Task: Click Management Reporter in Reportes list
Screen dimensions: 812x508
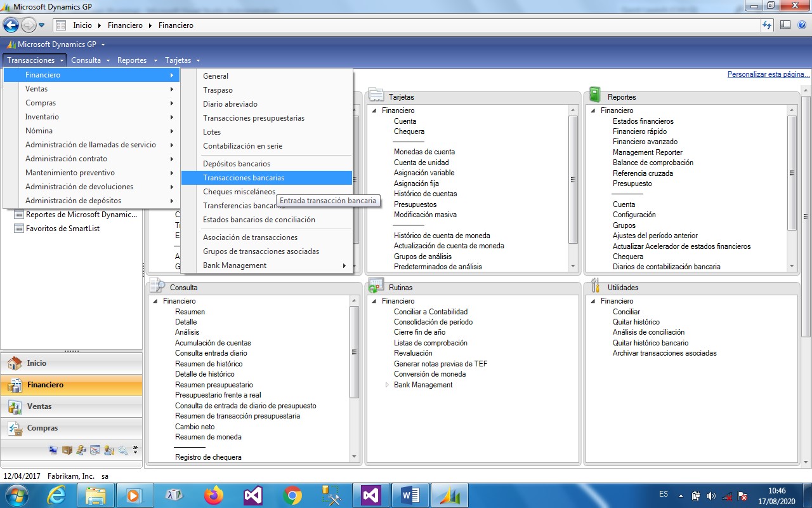Action: [x=648, y=152]
